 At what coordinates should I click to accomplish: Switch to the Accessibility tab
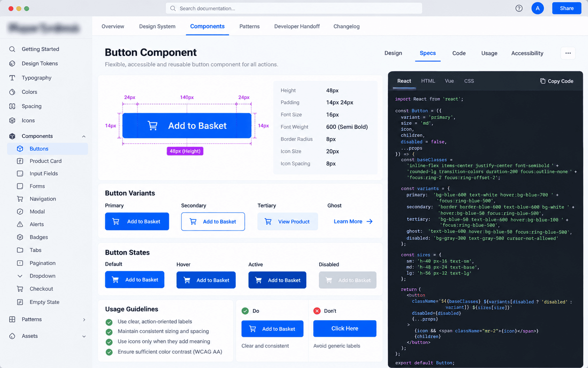pyautogui.click(x=527, y=53)
